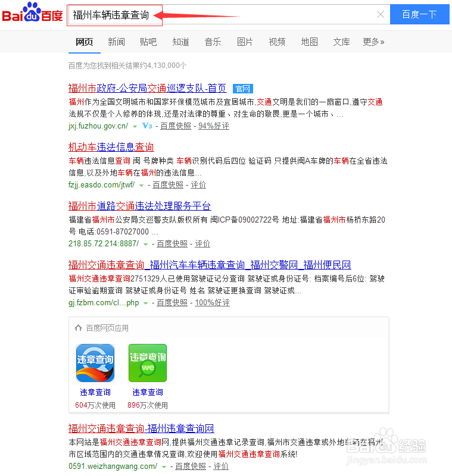The image size is (452, 476).
Task: Expand dropdown arrow beside 0591.weizhangwang.com/
Action: click(164, 466)
